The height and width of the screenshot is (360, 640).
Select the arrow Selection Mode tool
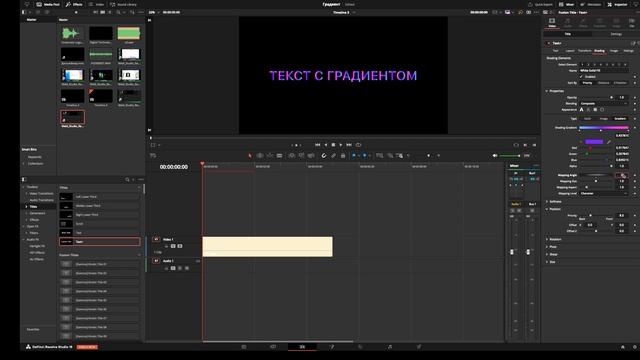250,156
